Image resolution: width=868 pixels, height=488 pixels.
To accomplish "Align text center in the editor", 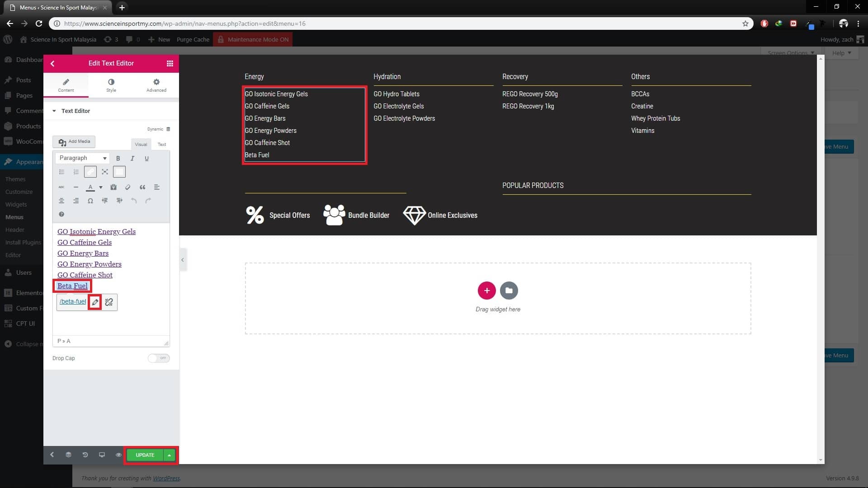I will click(61, 201).
